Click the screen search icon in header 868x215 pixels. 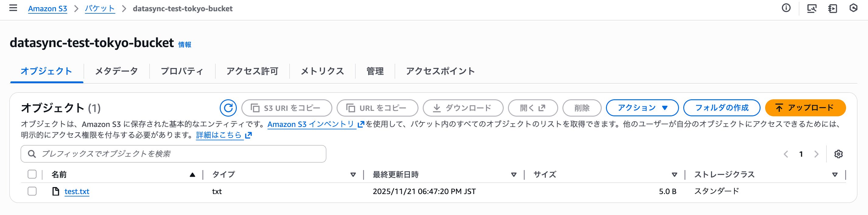pos(812,9)
